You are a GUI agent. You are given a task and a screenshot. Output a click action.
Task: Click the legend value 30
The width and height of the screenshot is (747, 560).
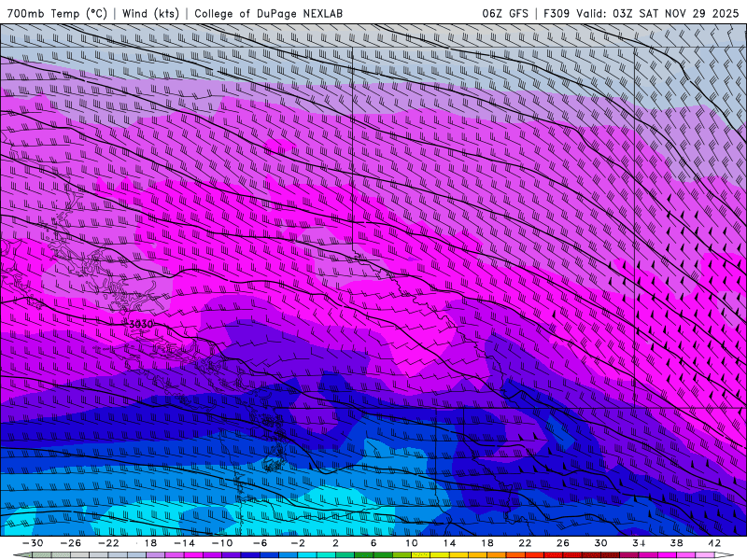coord(600,543)
